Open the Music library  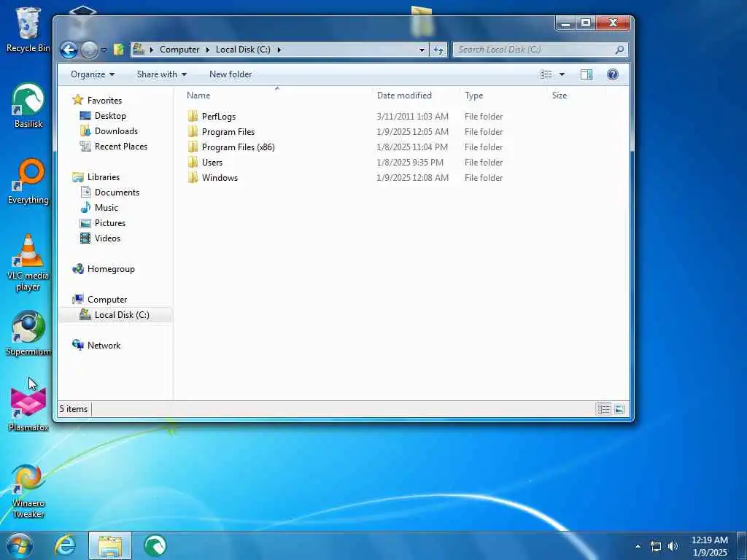(x=106, y=208)
